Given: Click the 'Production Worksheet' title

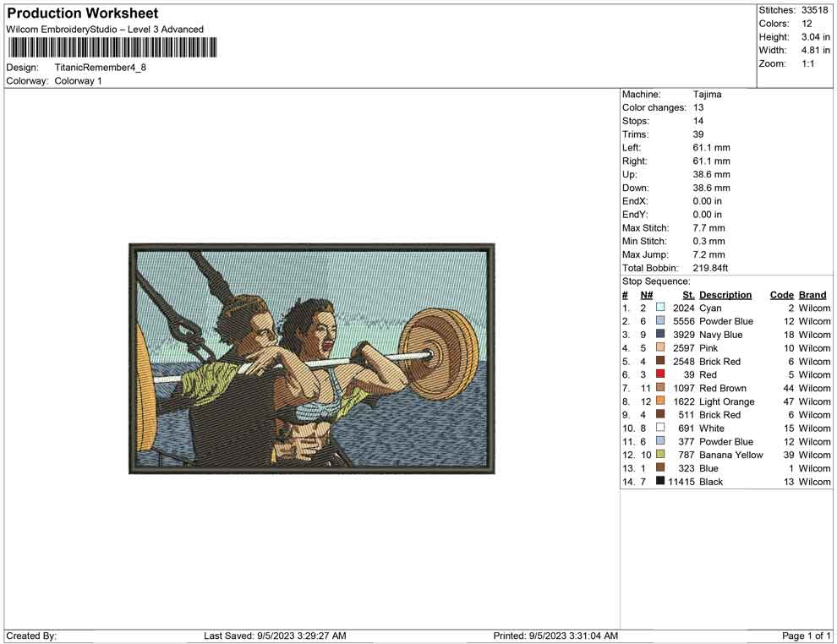Looking at the screenshot, I should click(83, 14).
